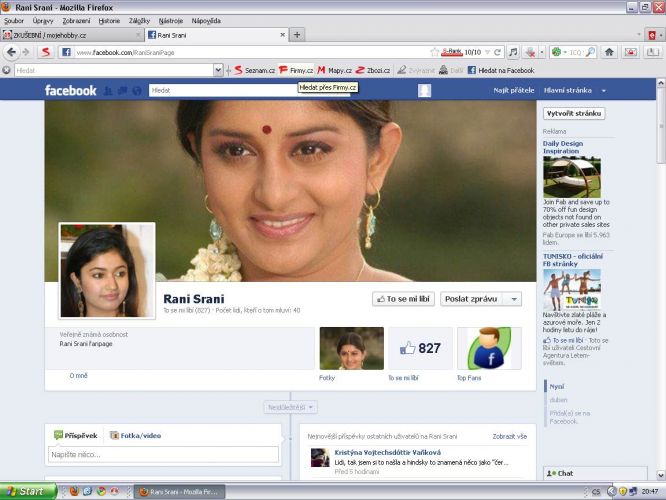Click the Facebook favicon in the address bar

point(66,52)
